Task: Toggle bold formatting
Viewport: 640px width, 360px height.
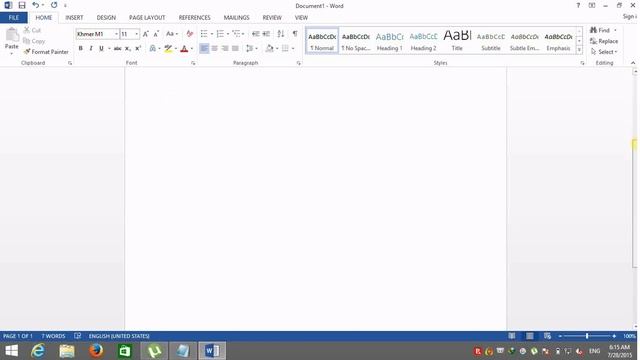Action: [x=80, y=49]
